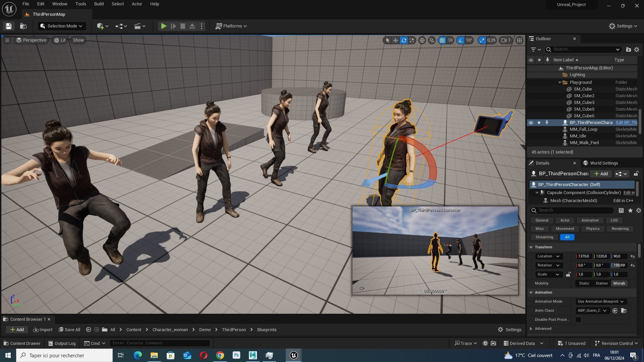Viewport: 644px width, 362px height.
Task: Collapse the Transform section
Action: click(531, 247)
